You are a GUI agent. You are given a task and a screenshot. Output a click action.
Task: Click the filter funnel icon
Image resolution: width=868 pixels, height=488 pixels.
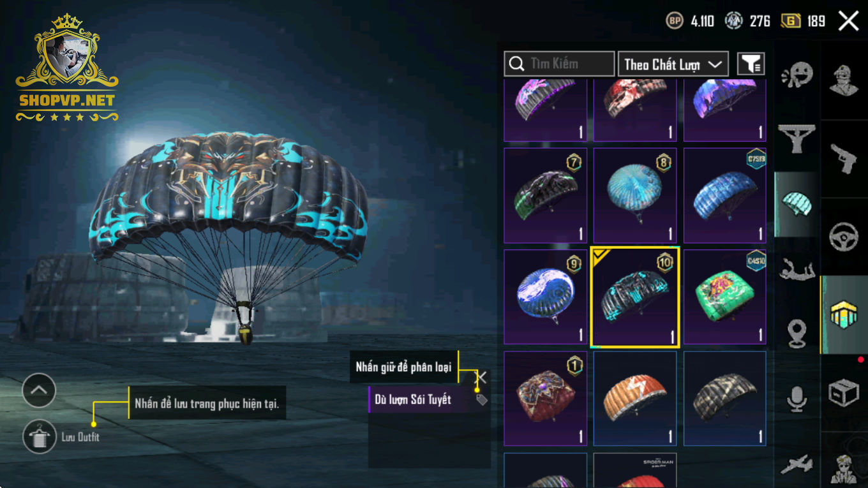pyautogui.click(x=751, y=64)
